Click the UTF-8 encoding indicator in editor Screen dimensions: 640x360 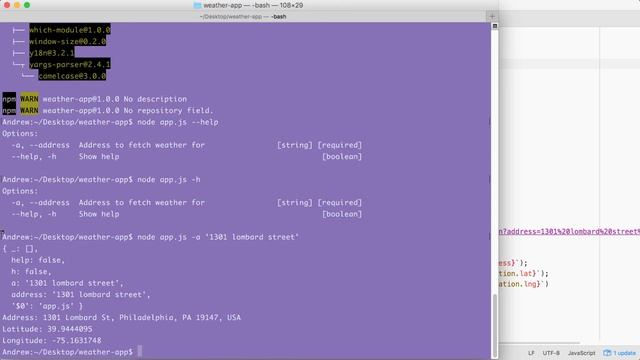click(551, 353)
